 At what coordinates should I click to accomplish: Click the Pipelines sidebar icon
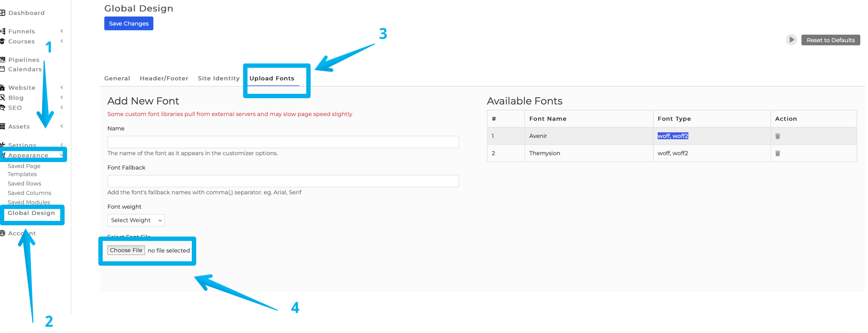[x=3, y=60]
